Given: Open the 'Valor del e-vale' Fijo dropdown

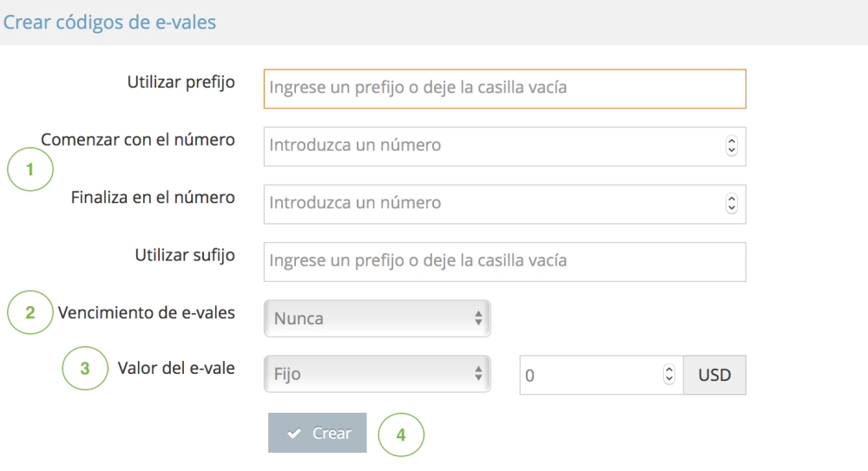Looking at the screenshot, I should [x=377, y=375].
